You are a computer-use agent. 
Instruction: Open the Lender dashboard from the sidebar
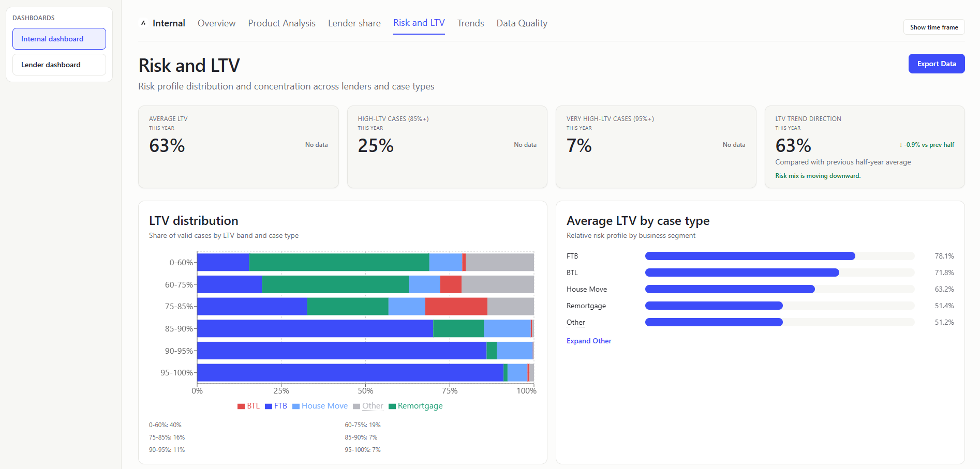[58, 64]
